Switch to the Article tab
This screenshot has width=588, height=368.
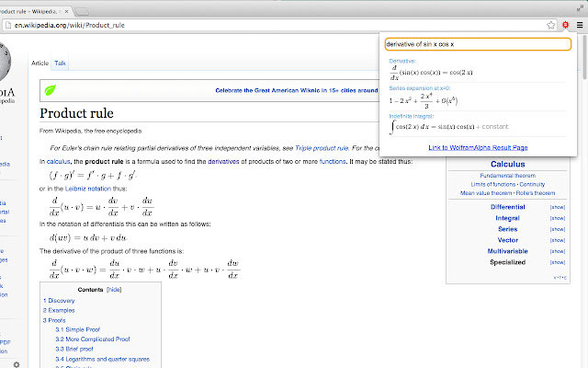click(x=40, y=63)
